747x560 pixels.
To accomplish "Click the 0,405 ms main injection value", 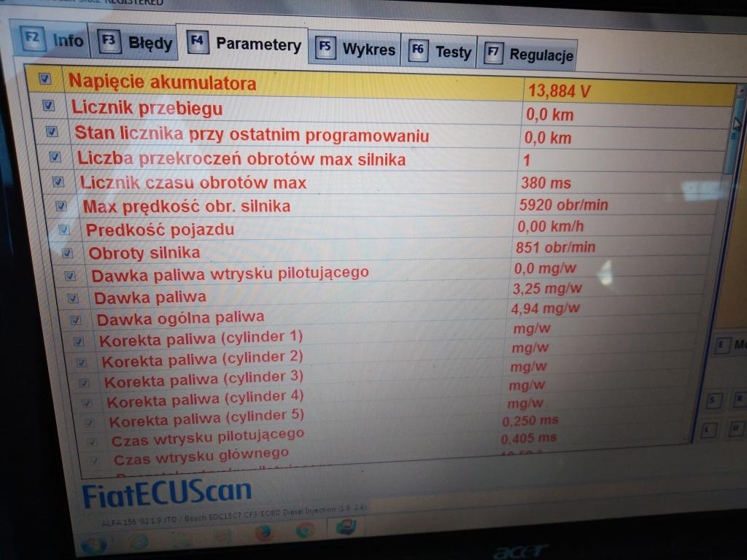I will [528, 438].
